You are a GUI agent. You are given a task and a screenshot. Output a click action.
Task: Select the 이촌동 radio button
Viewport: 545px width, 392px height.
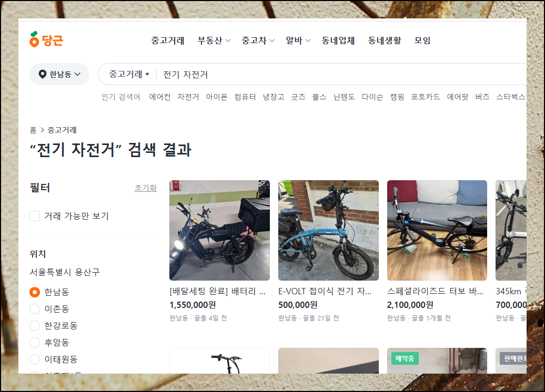(35, 308)
